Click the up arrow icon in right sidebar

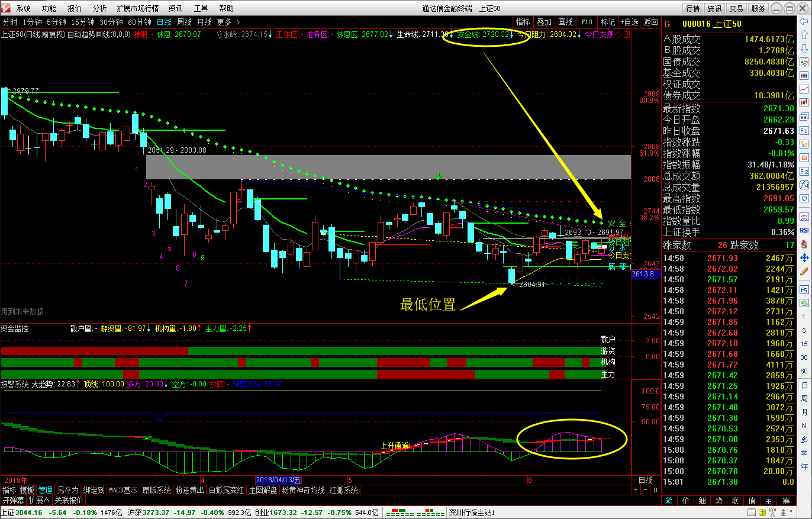(804, 34)
